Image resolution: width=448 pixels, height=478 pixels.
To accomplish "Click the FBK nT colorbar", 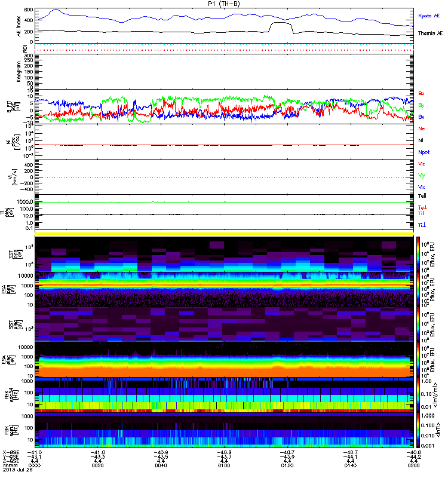I will coord(418,430).
